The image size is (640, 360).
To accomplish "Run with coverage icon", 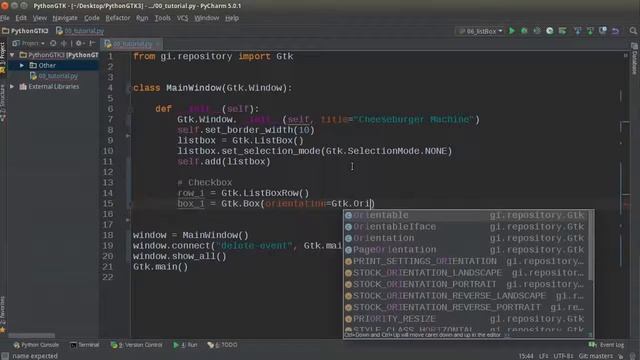I will point(537,31).
